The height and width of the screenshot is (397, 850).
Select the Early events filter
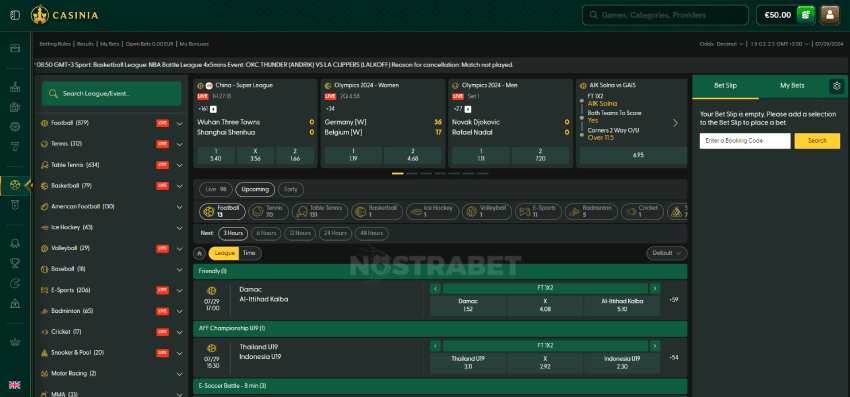291,189
